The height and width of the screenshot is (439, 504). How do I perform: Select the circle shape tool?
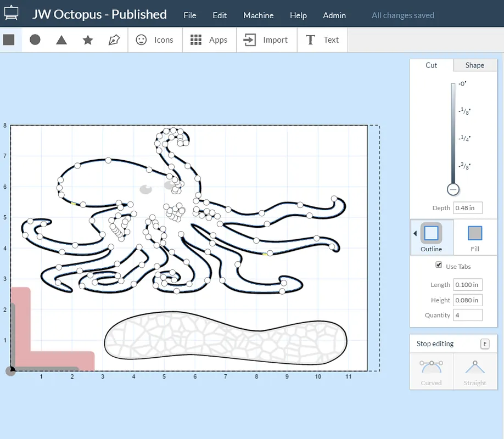[35, 40]
